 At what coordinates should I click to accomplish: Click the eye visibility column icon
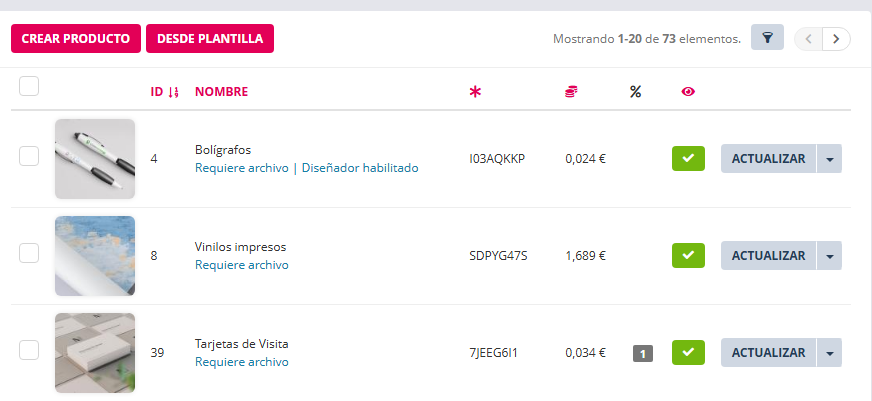(x=688, y=92)
